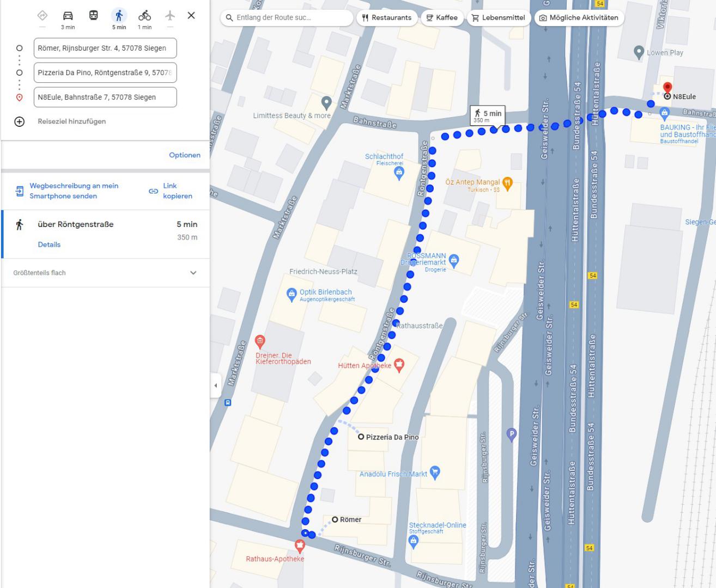Image resolution: width=716 pixels, height=588 pixels.
Task: Click the parking P marker
Action: [x=511, y=434]
